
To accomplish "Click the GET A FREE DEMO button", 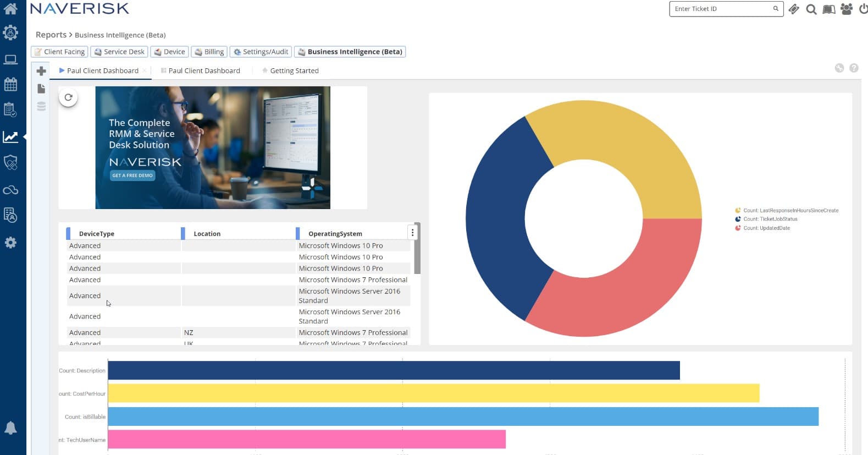I will [132, 176].
